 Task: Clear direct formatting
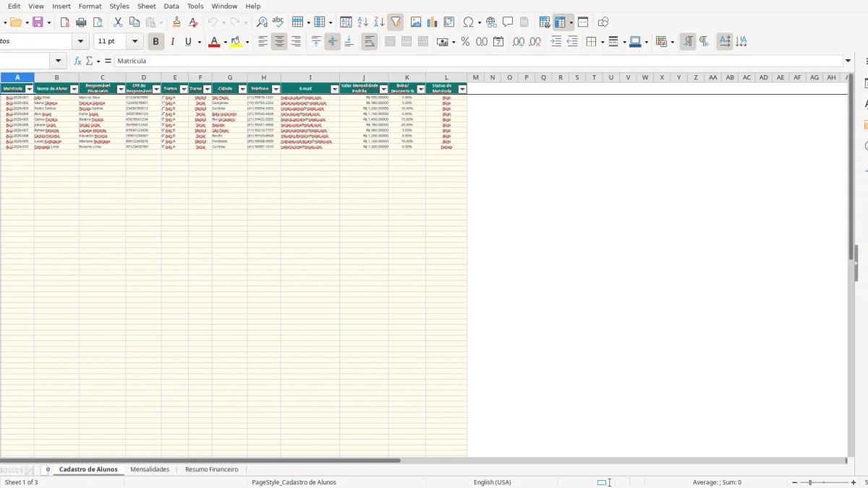pos(193,22)
